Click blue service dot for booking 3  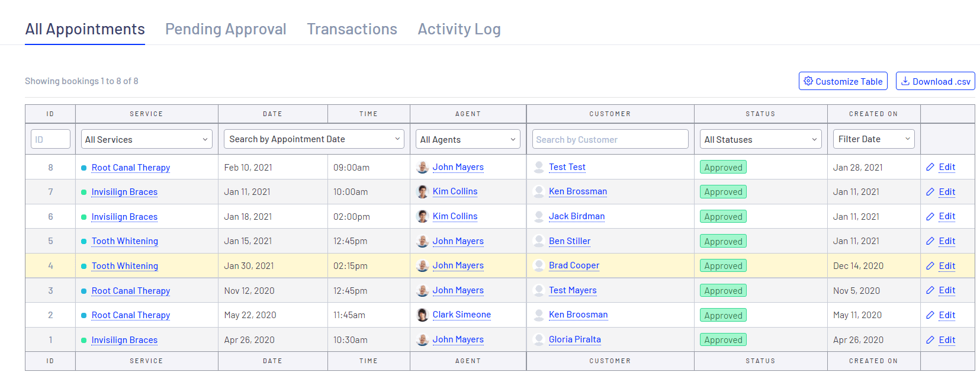(x=84, y=291)
